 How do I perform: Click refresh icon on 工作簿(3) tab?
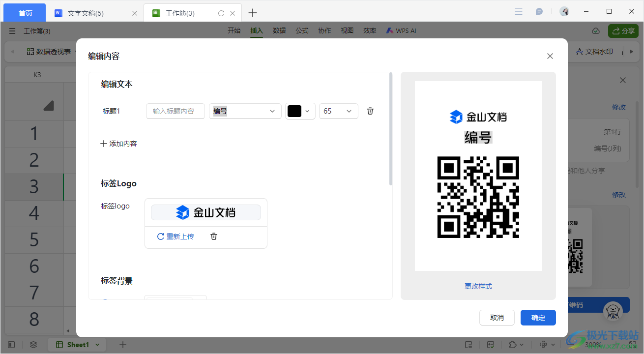(221, 13)
